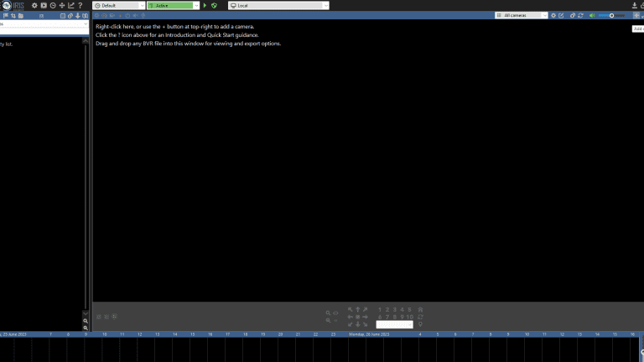Screen dimensions: 644x362
Task: Open the All cameras group dropdown
Action: pyautogui.click(x=521, y=15)
